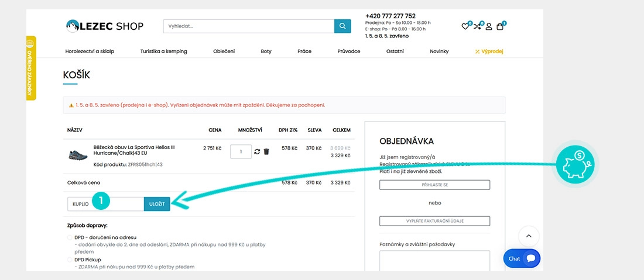Select the DPD Pickup option
Screen dimensions: 644x280
[69, 260]
